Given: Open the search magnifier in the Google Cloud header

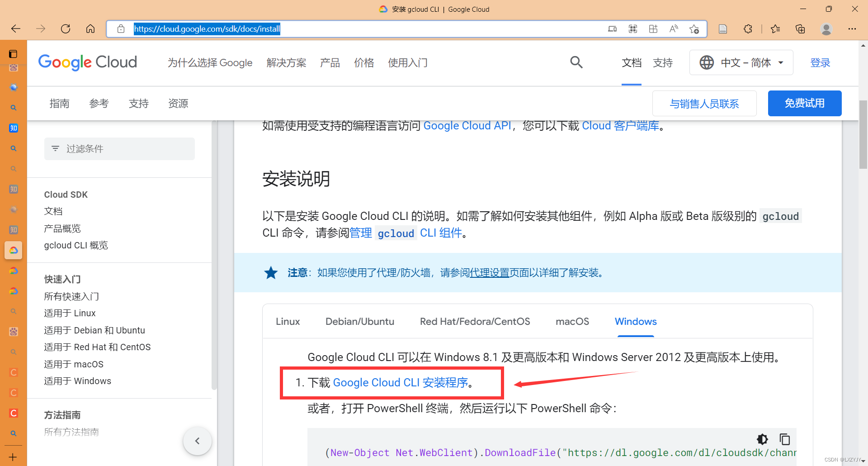Looking at the screenshot, I should point(576,62).
